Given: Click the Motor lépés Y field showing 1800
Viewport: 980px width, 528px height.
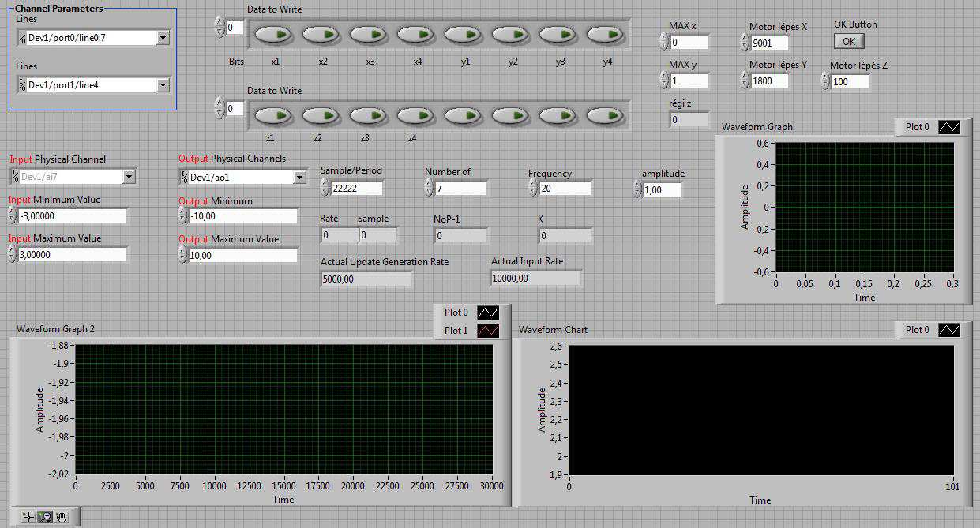Looking at the screenshot, I should click(770, 81).
